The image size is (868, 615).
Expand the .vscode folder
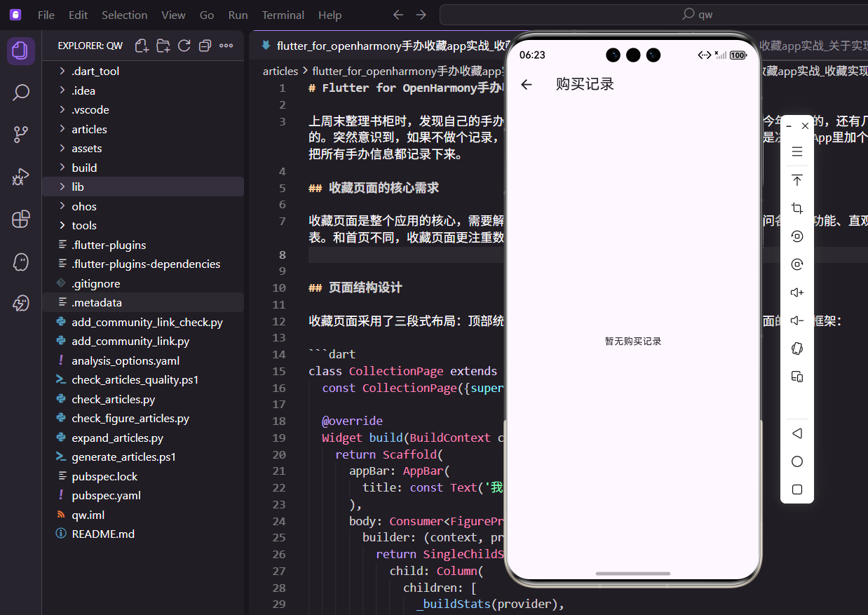pyautogui.click(x=143, y=110)
